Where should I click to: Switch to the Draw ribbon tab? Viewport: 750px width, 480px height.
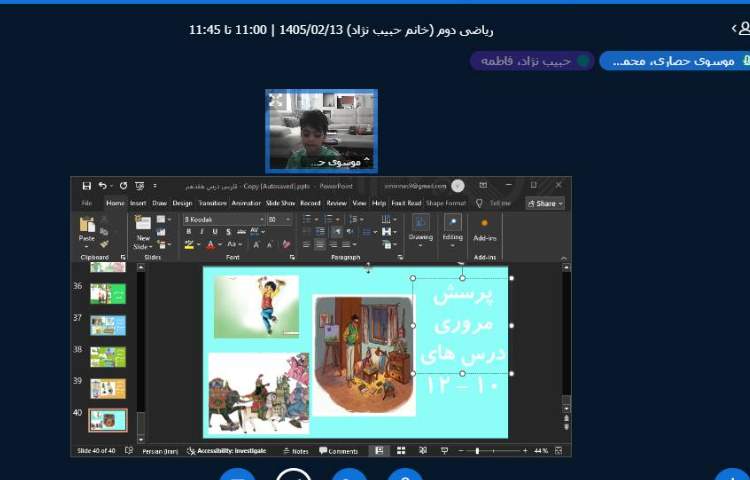[x=159, y=203]
